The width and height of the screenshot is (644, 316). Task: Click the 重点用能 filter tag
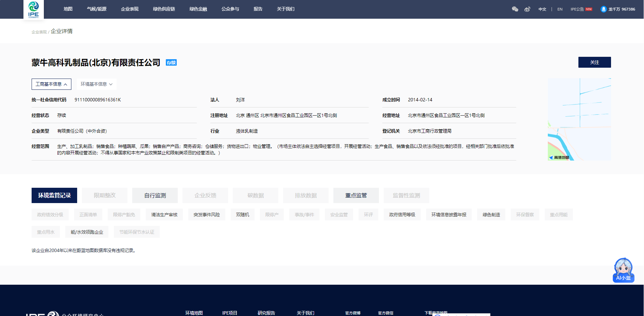559,215
